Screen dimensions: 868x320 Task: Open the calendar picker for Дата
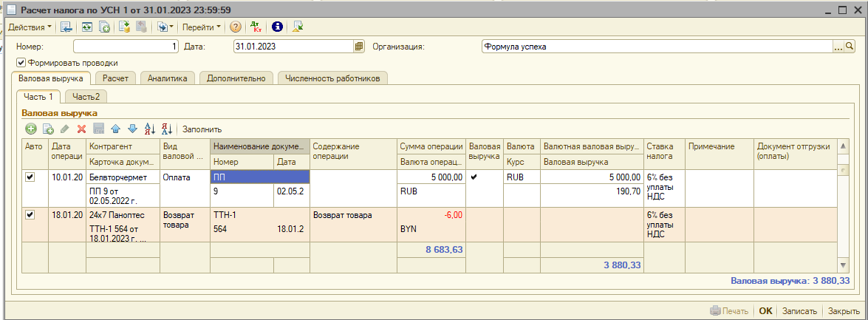(359, 47)
